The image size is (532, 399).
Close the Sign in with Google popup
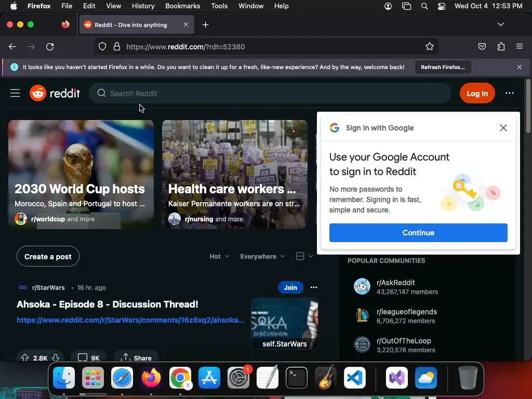tap(503, 128)
